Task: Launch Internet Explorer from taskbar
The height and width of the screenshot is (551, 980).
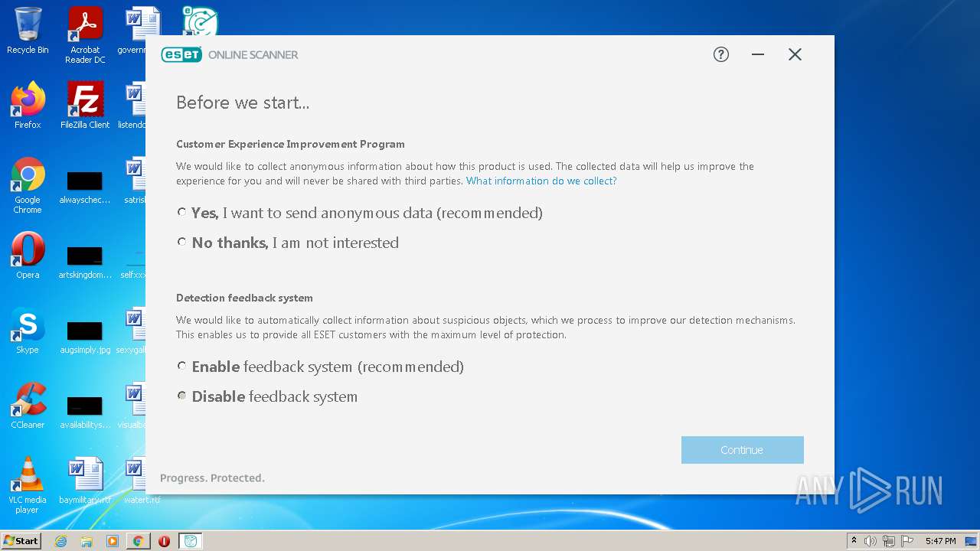Action: pyautogui.click(x=61, y=541)
